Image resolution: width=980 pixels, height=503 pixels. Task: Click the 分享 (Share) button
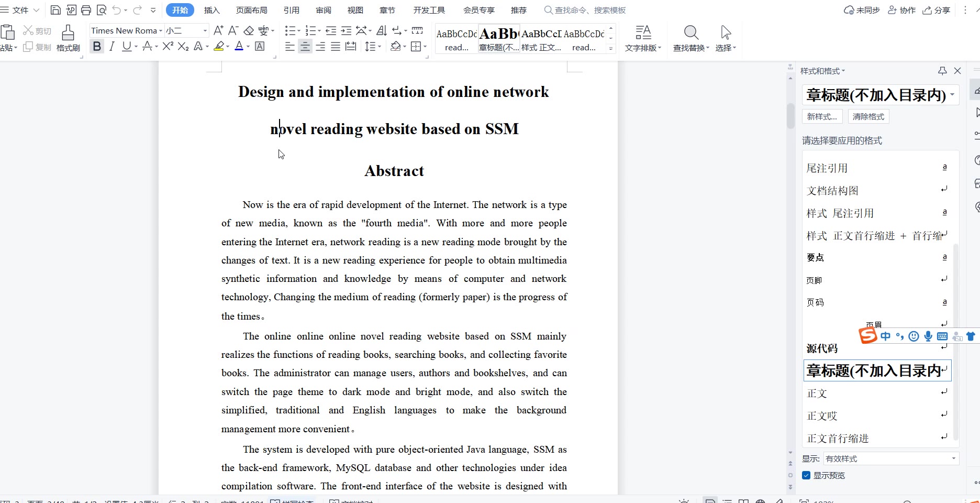coord(936,10)
